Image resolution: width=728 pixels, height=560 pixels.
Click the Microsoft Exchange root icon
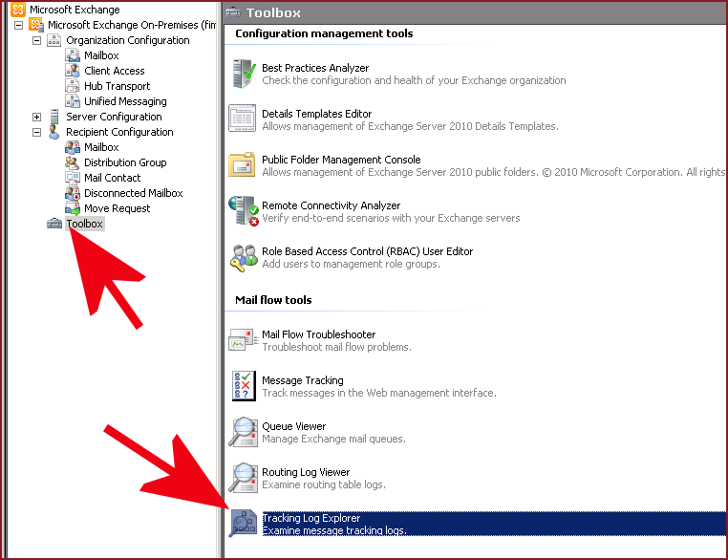(x=18, y=10)
